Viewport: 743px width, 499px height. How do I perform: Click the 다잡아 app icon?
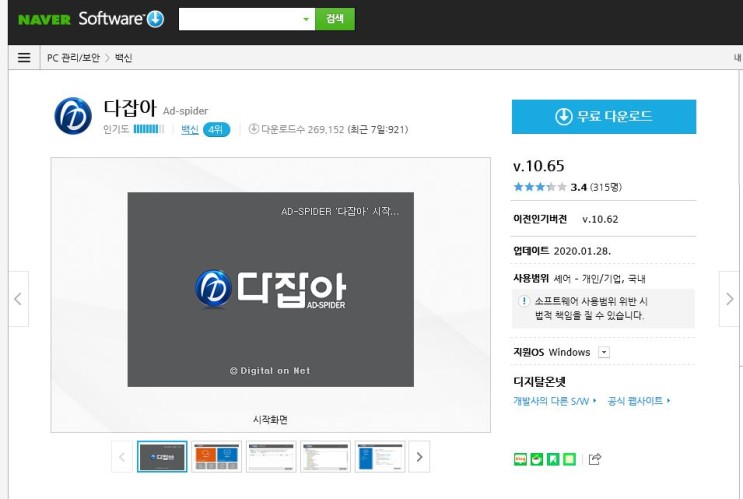point(73,116)
